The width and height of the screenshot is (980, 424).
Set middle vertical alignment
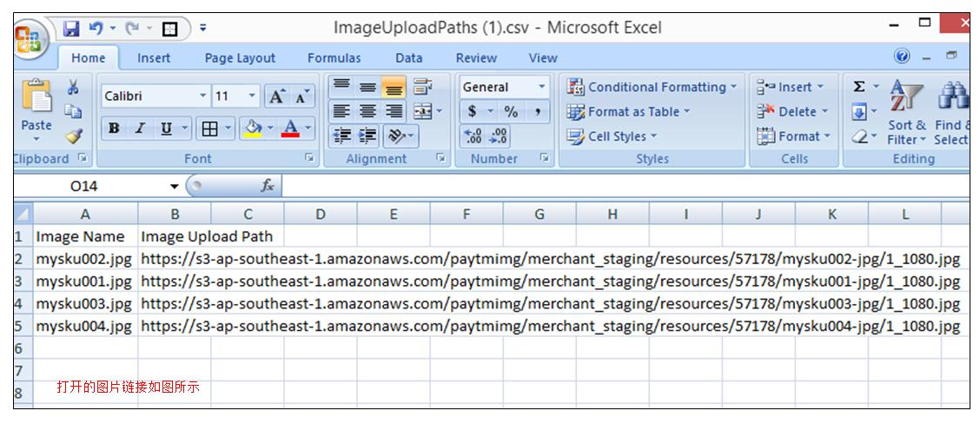point(367,87)
